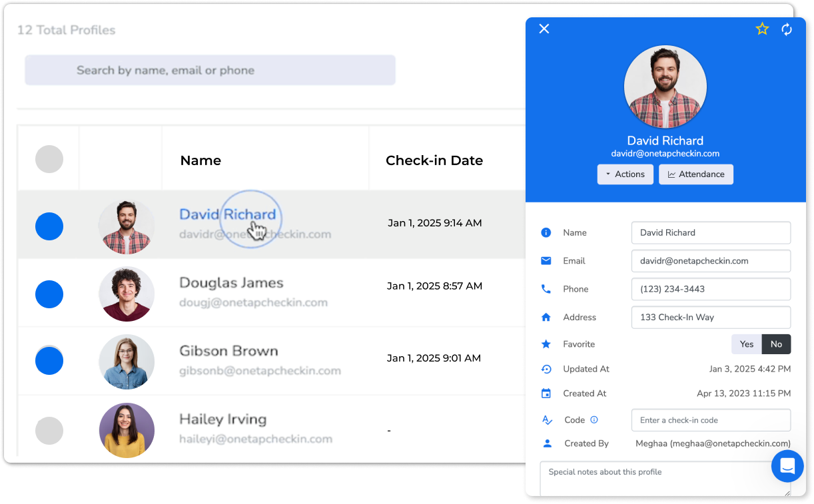This screenshot has height=504, width=814.
Task: Sort by the Check-in Date column header
Action: pos(434,160)
